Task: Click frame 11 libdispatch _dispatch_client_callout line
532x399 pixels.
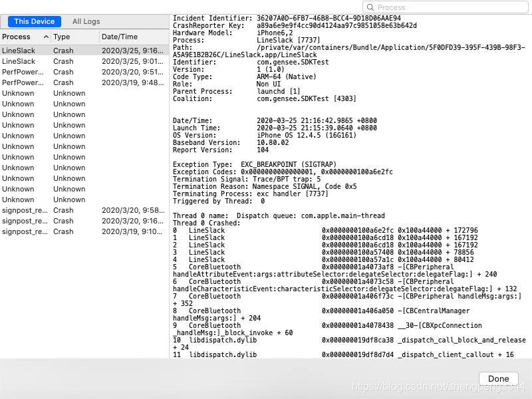Action: coord(343,354)
